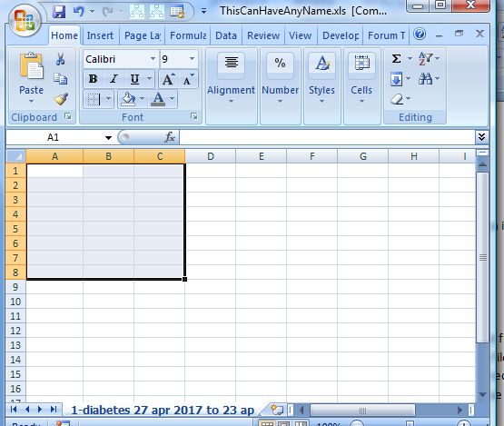Customize Quick Access Toolbar dropdown
This screenshot has width=504, height=426.
pos(203,12)
